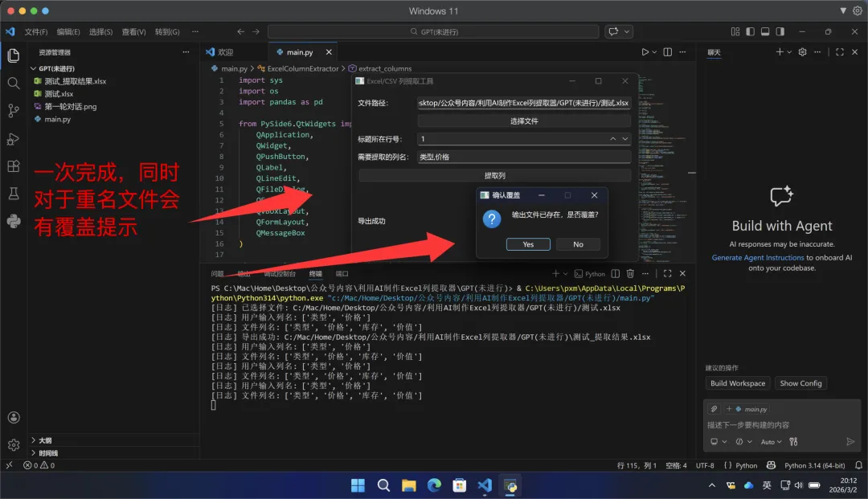Split the editor to the right
Viewport: 868px width, 499px height.
[x=668, y=52]
